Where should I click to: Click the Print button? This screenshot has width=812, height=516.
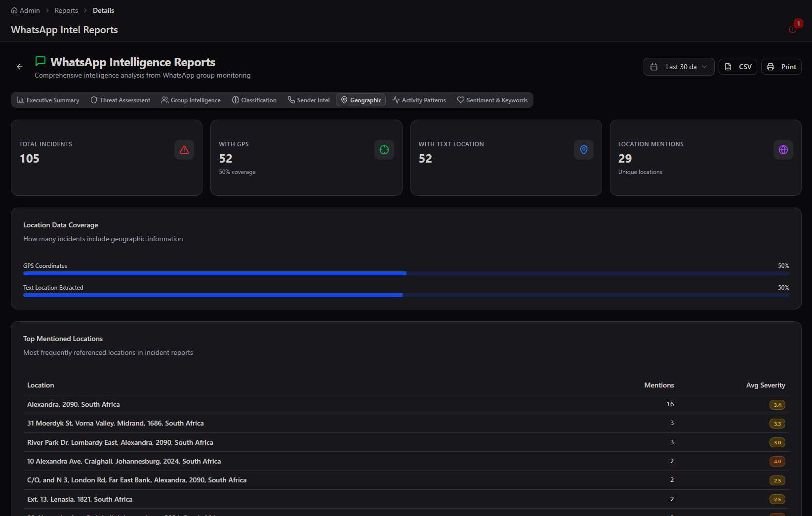[x=781, y=67]
